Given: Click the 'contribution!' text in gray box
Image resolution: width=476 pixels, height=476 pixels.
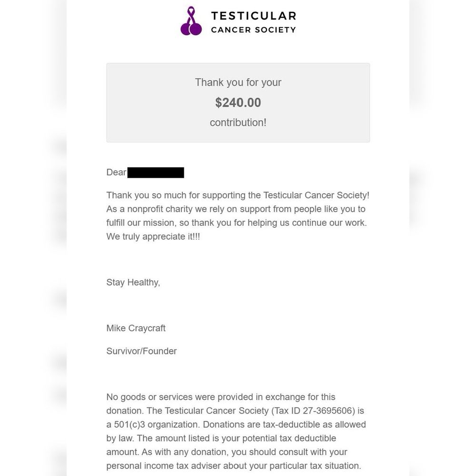Looking at the screenshot, I should [x=238, y=122].
